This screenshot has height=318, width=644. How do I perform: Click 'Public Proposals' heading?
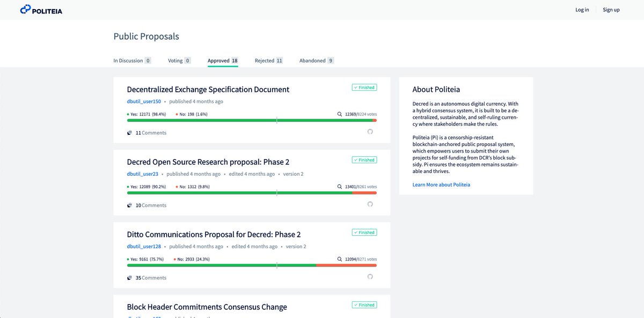click(147, 37)
